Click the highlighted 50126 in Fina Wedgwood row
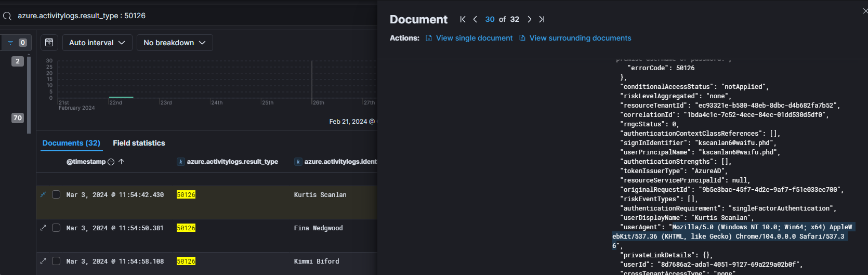 point(186,228)
